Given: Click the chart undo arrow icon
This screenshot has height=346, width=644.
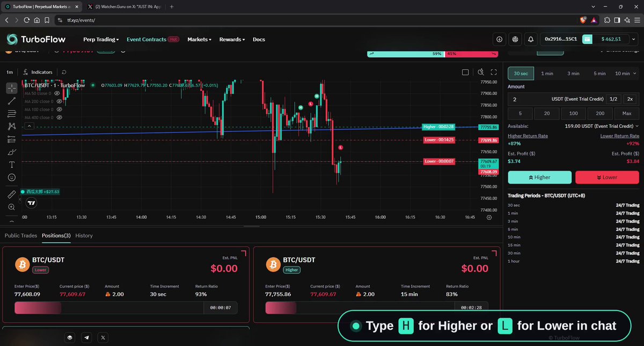Looking at the screenshot, I should 64,72.
